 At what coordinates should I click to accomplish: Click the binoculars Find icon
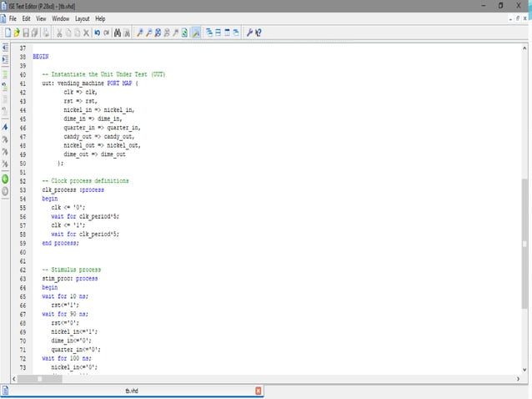[x=118, y=33]
